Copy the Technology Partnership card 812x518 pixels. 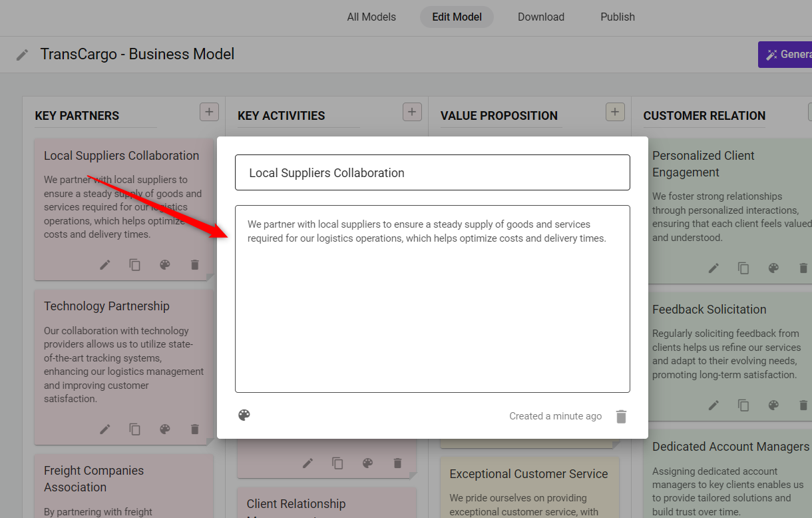(x=135, y=429)
